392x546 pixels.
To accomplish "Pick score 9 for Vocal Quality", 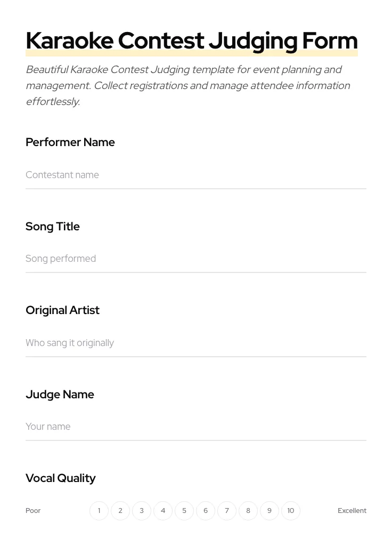I will click(269, 511).
